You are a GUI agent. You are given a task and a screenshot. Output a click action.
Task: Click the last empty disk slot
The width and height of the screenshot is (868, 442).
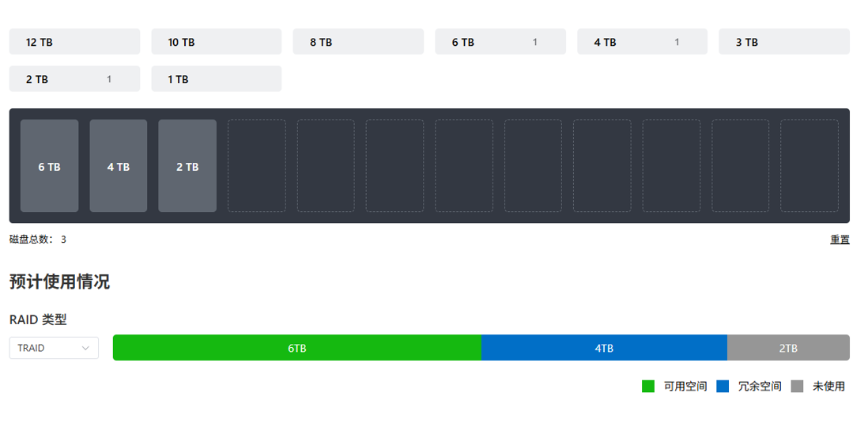pos(809,166)
